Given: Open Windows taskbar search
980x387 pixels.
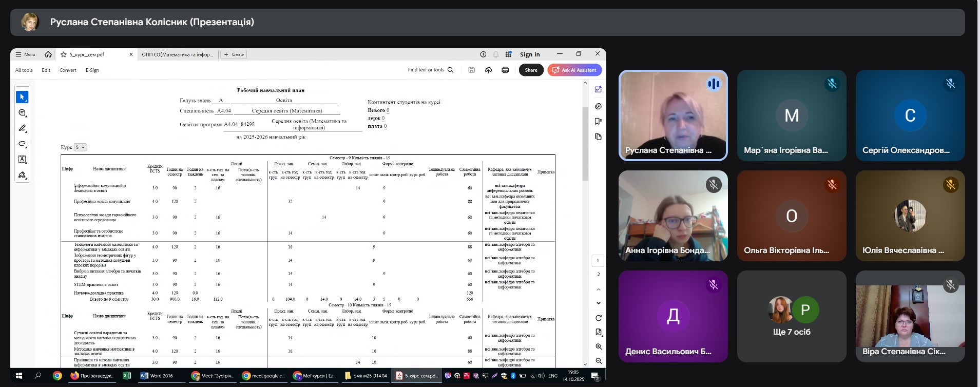Looking at the screenshot, I should click(x=38, y=376).
